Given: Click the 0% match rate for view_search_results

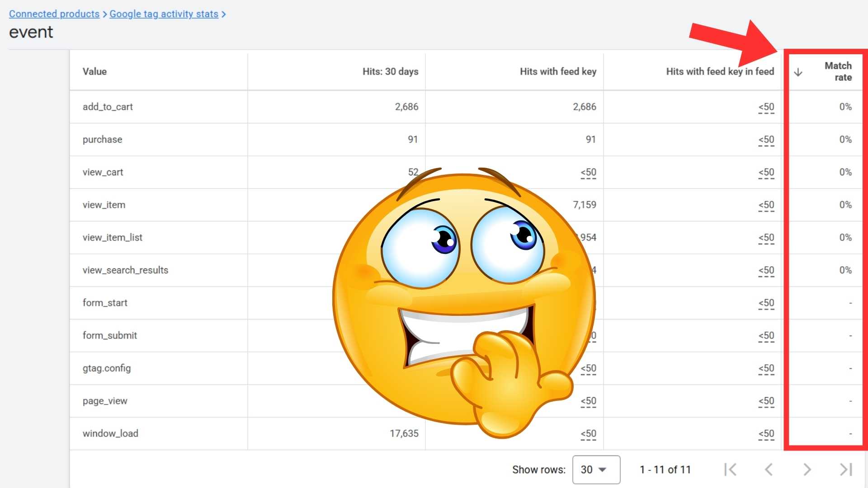Looking at the screenshot, I should pos(845,270).
